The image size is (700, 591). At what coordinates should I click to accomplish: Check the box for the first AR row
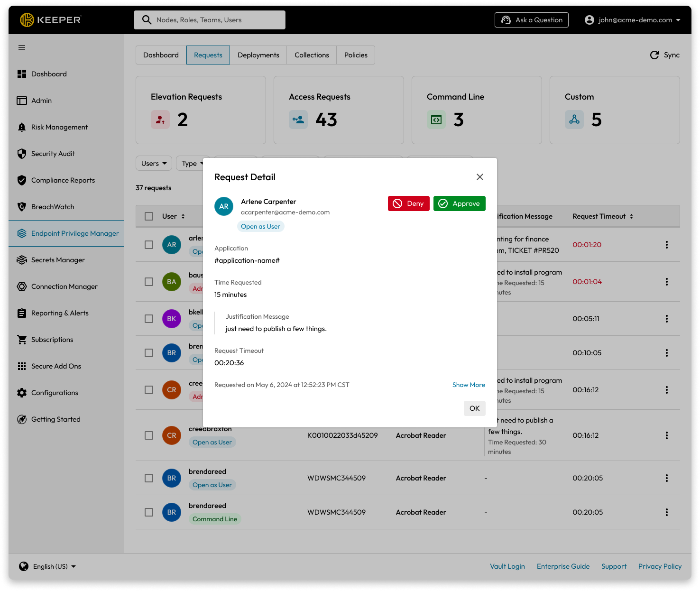coord(149,245)
